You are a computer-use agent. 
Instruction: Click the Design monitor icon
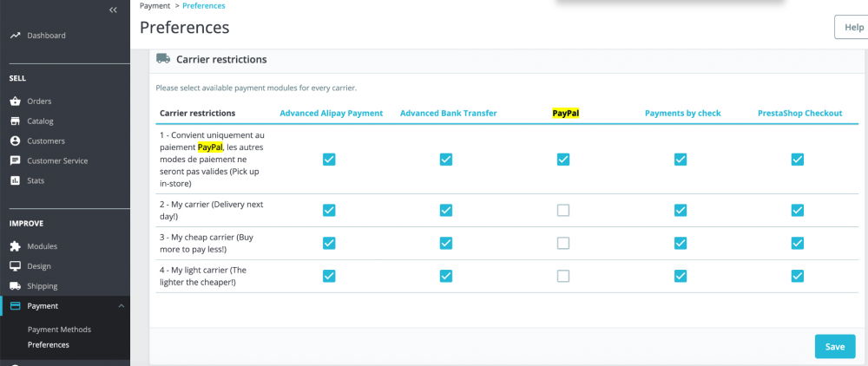click(15, 266)
